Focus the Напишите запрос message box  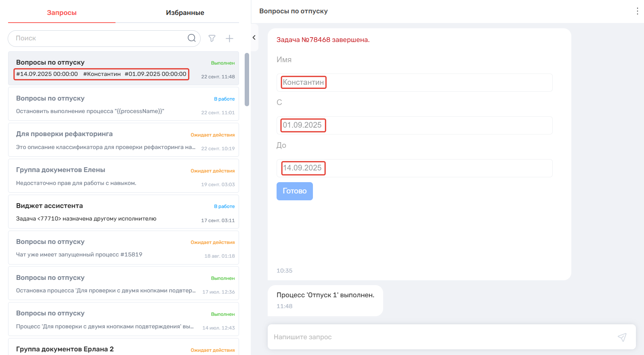coord(440,337)
